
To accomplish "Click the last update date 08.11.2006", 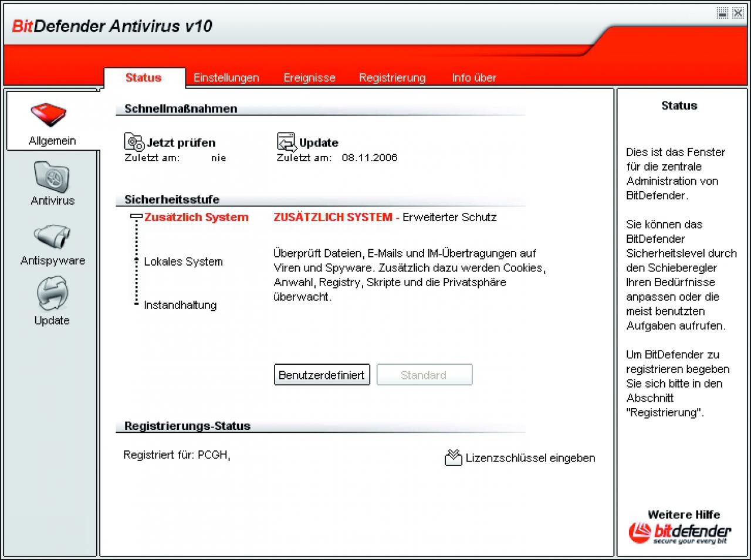I will coord(370,158).
